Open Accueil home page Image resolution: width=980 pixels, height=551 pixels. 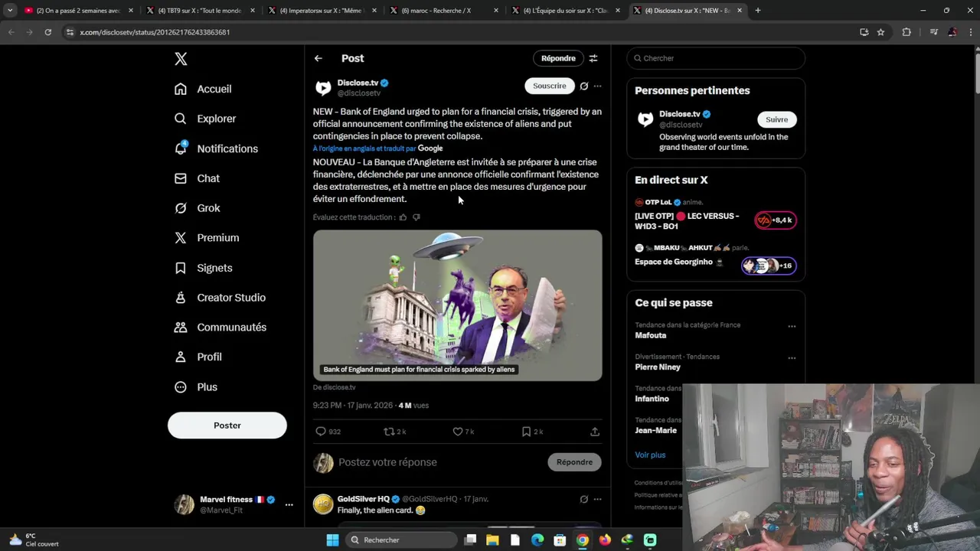click(203, 89)
